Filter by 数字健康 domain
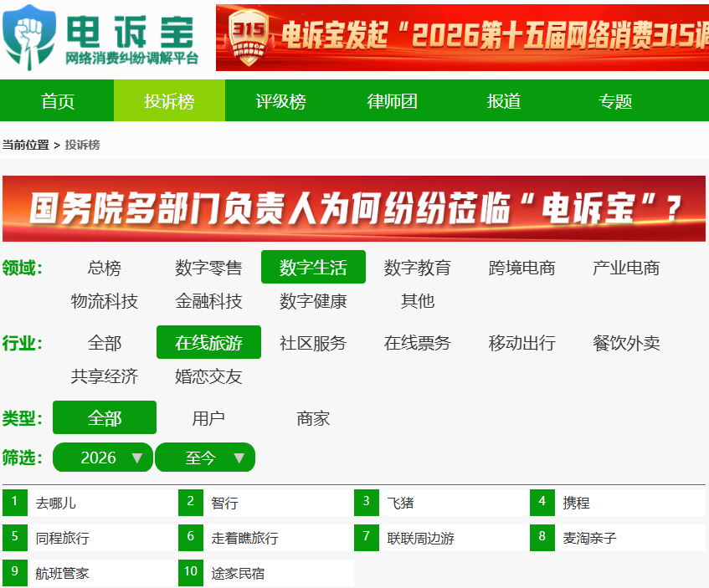Image resolution: width=709 pixels, height=588 pixels. point(313,301)
